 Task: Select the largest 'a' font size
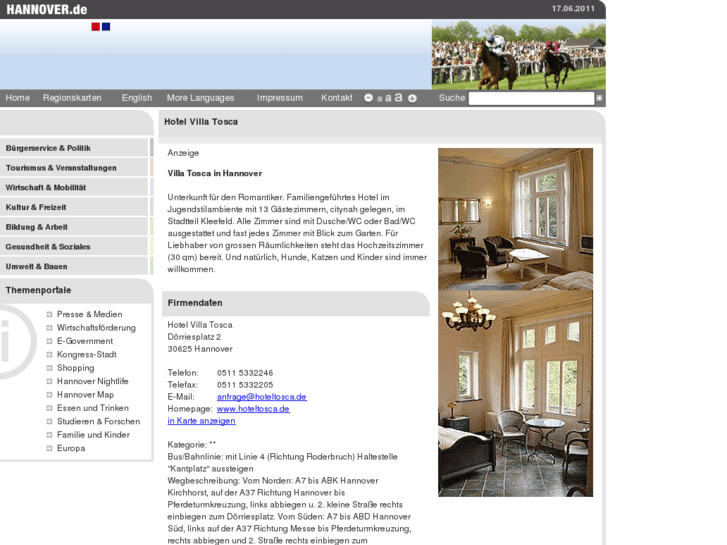pyautogui.click(x=398, y=97)
